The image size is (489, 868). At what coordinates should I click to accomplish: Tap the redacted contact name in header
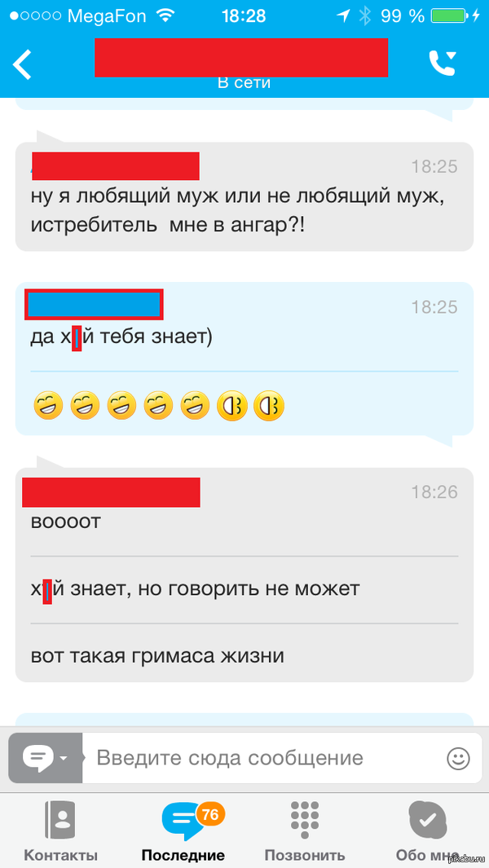click(241, 58)
